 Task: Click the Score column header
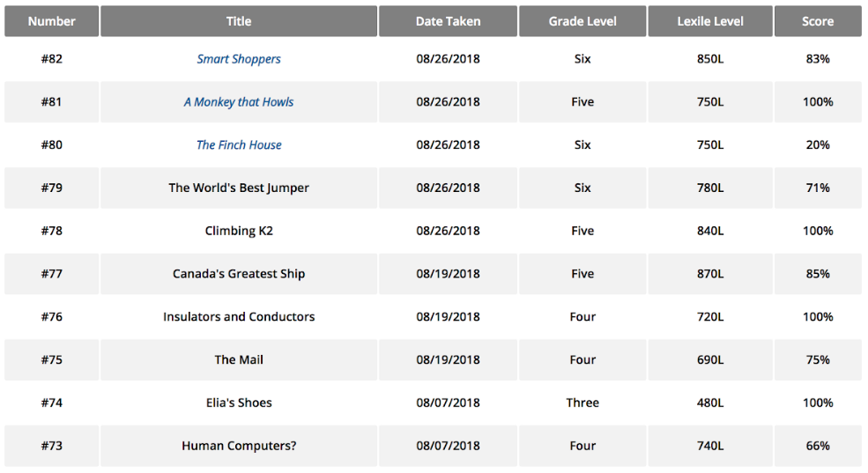(x=818, y=21)
